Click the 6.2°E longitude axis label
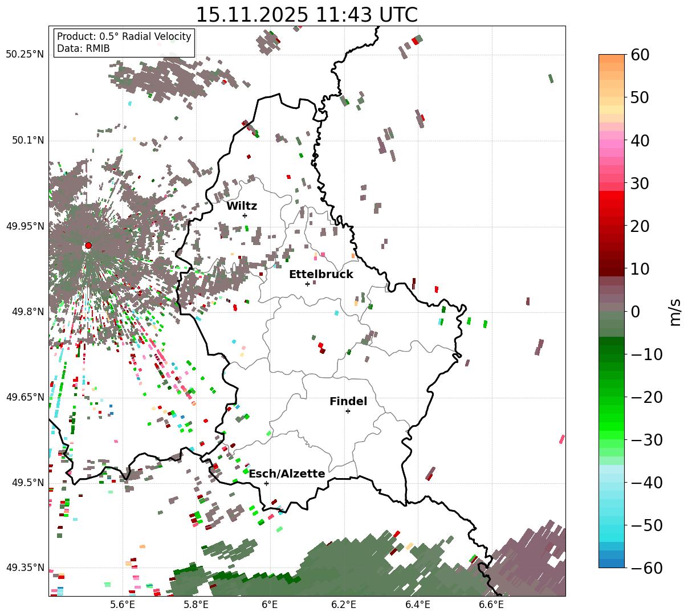Viewport: 688px width, 616px height. click(344, 605)
